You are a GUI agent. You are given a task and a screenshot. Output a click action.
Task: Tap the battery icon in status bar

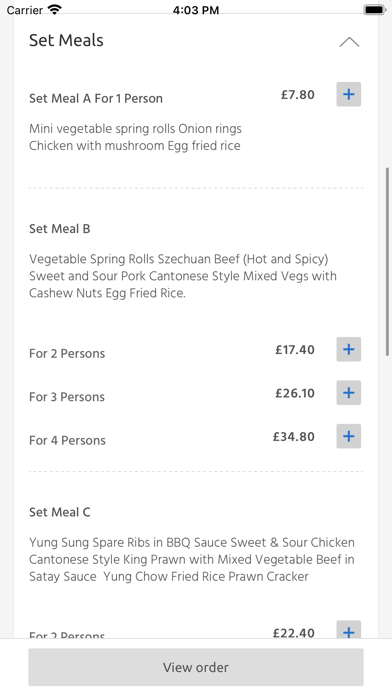374,9
